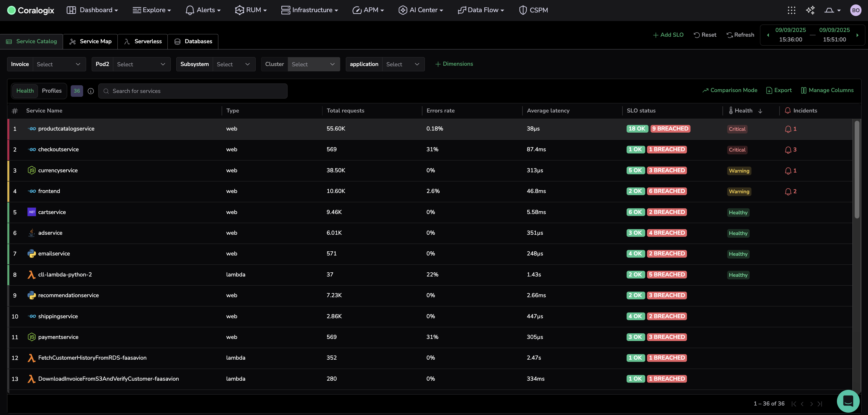Go to first page of results
This screenshot has height=415, width=868.
pos(794,404)
